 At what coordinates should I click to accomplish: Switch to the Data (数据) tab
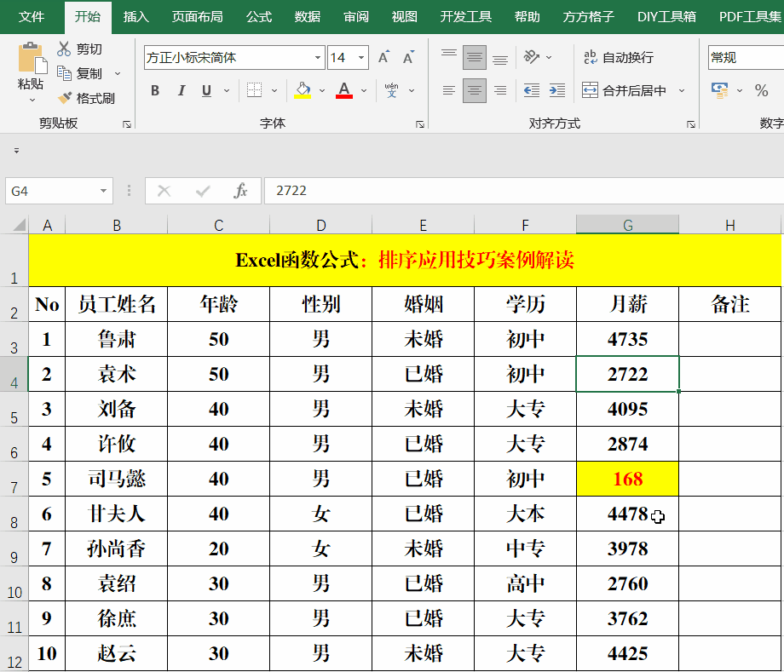[x=308, y=17]
